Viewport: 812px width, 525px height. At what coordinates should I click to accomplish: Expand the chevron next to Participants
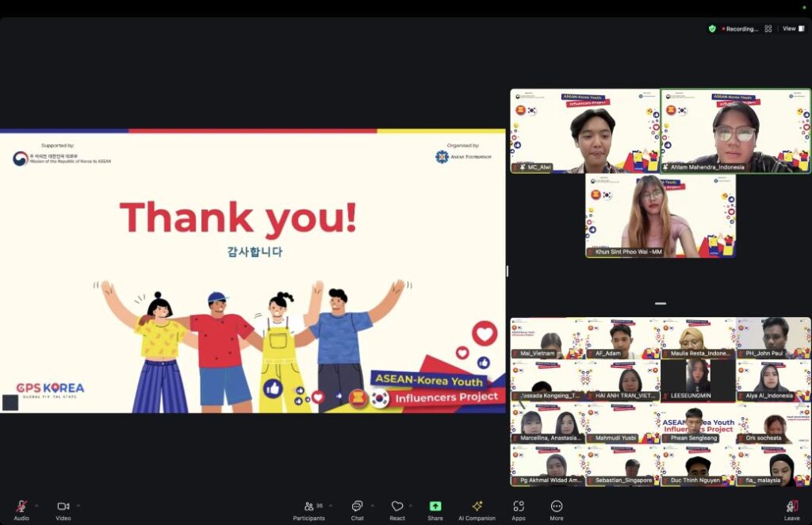pyautogui.click(x=331, y=505)
